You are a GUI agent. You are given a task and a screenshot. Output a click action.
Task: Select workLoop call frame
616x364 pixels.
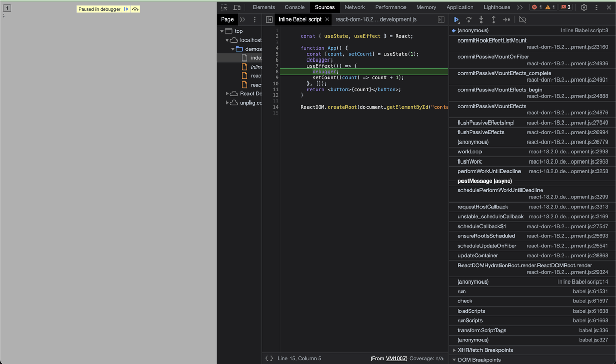coord(532,152)
